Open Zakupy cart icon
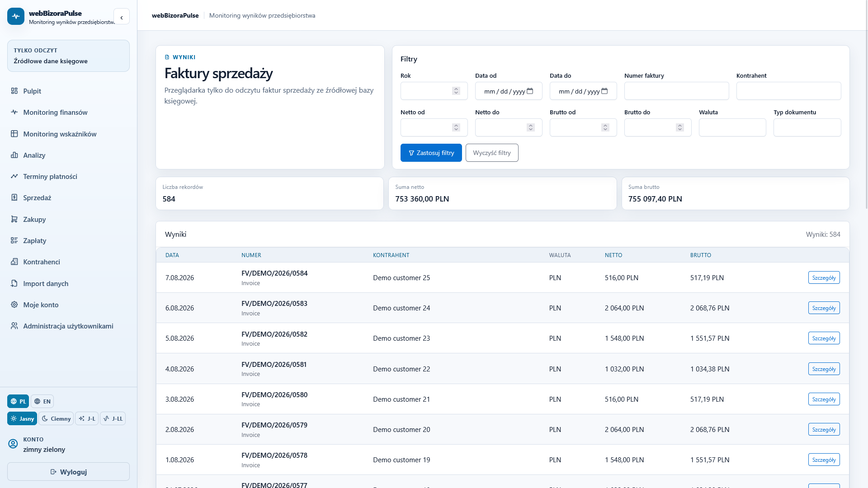868x488 pixels. point(14,219)
